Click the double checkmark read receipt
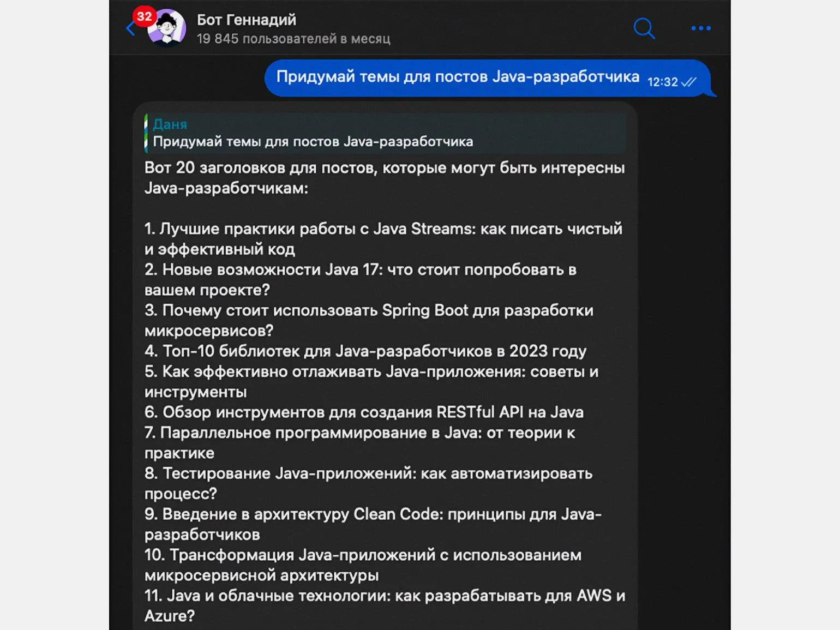This screenshot has height=630, width=840. pyautogui.click(x=689, y=82)
